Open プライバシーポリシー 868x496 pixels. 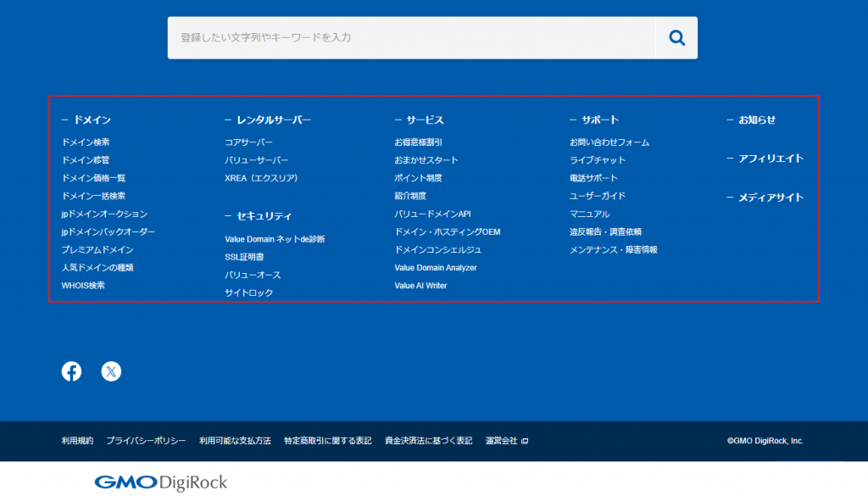(146, 441)
